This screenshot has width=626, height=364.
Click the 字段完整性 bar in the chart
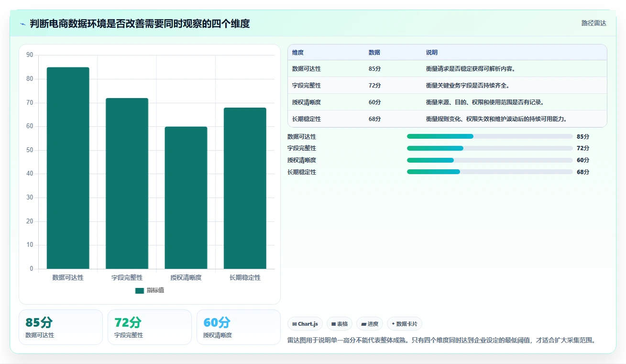point(127,183)
